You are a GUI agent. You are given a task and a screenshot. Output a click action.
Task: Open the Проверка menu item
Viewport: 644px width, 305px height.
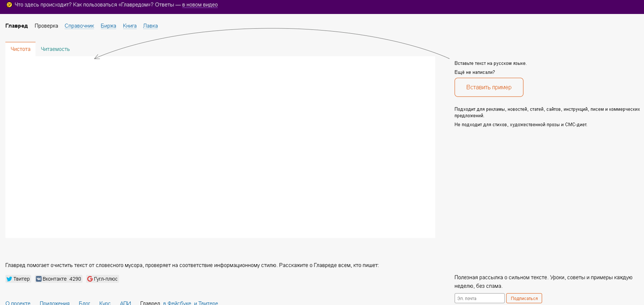(46, 26)
